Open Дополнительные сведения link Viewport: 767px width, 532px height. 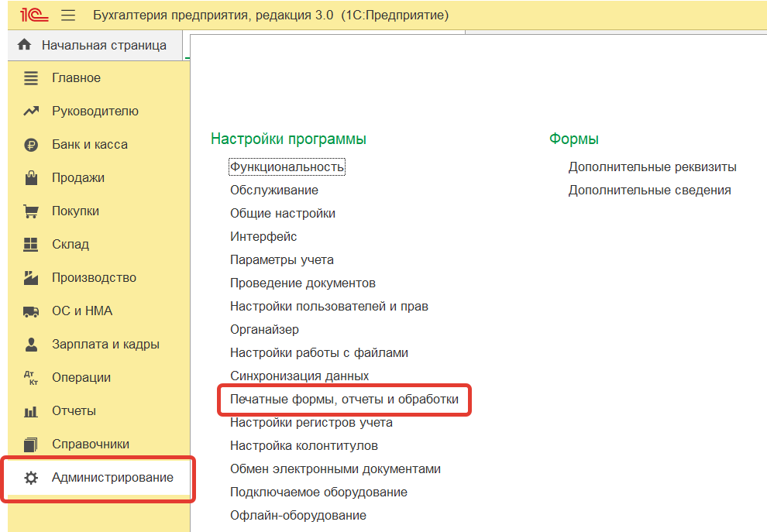coord(649,190)
